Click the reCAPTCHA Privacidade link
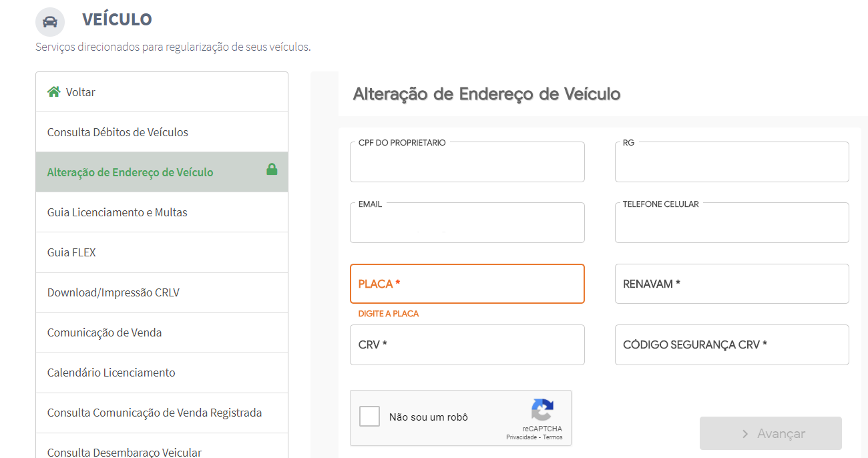Image resolution: width=868 pixels, height=458 pixels. [521, 437]
